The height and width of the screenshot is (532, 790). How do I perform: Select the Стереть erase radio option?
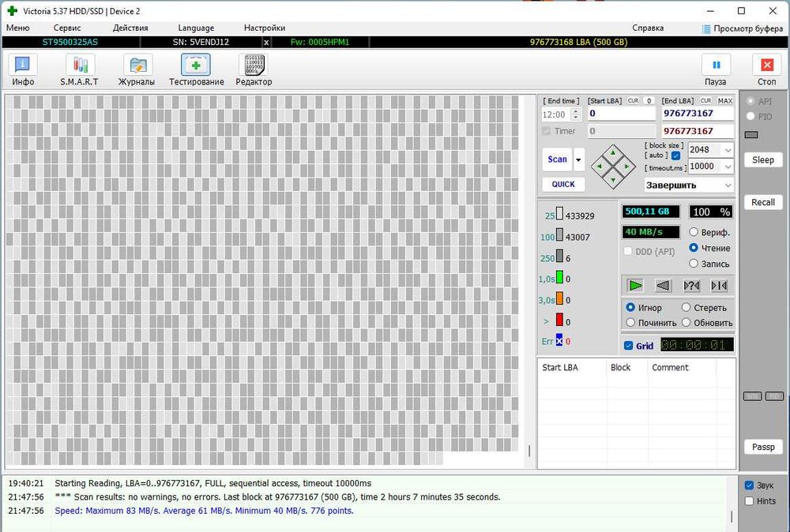click(x=686, y=307)
